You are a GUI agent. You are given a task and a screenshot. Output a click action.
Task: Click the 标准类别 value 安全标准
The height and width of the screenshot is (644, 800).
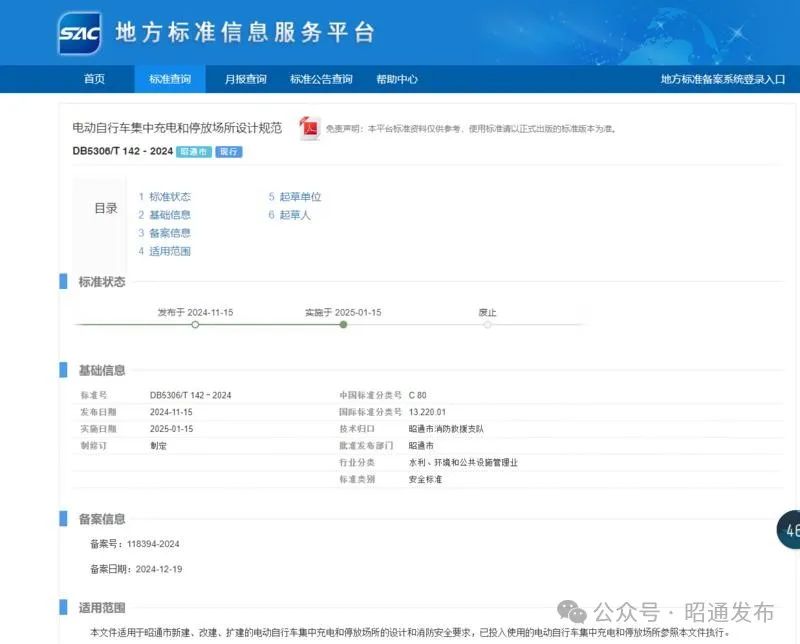coord(425,479)
